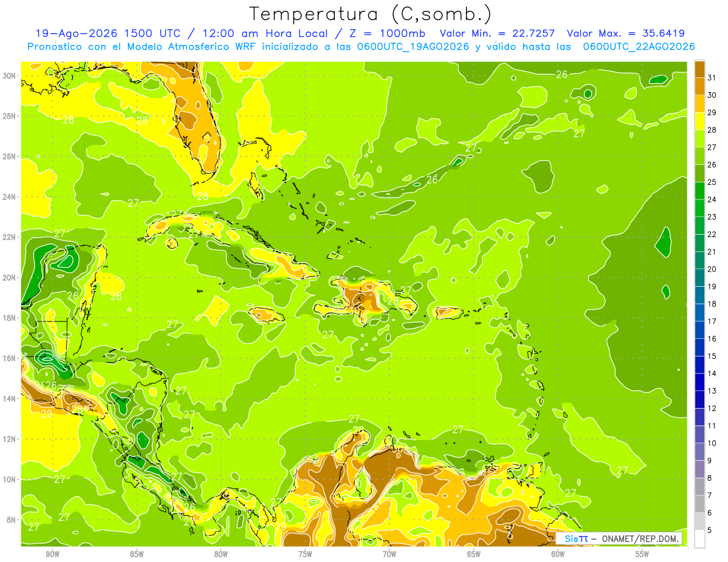Screen dimensions: 728x562
Task: Click the 'ONAMET/REP.DOM.' credit label
Action: [x=639, y=538]
